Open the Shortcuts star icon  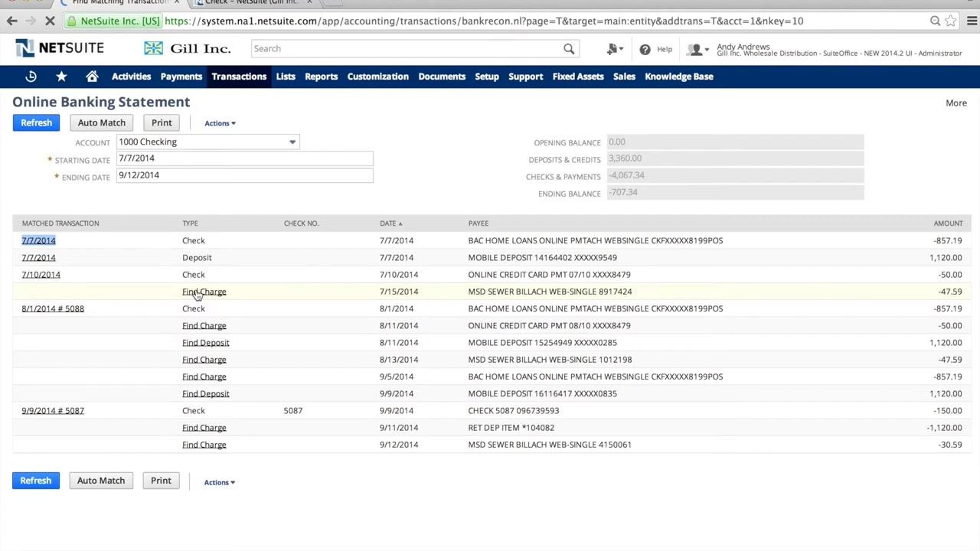point(61,77)
